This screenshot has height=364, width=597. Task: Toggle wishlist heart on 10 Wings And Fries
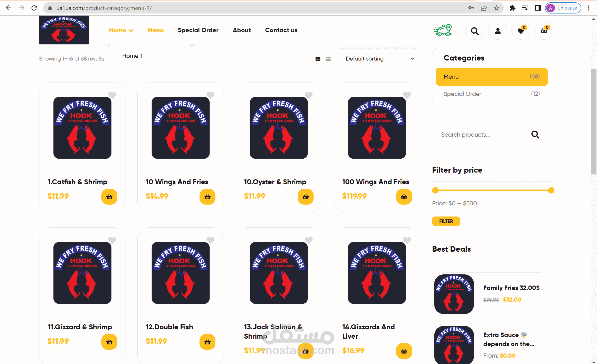point(210,95)
